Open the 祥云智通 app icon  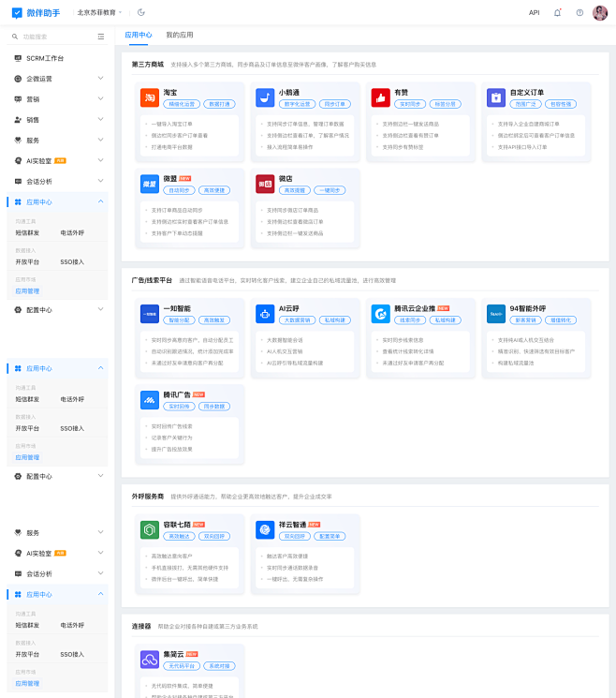[x=265, y=529]
